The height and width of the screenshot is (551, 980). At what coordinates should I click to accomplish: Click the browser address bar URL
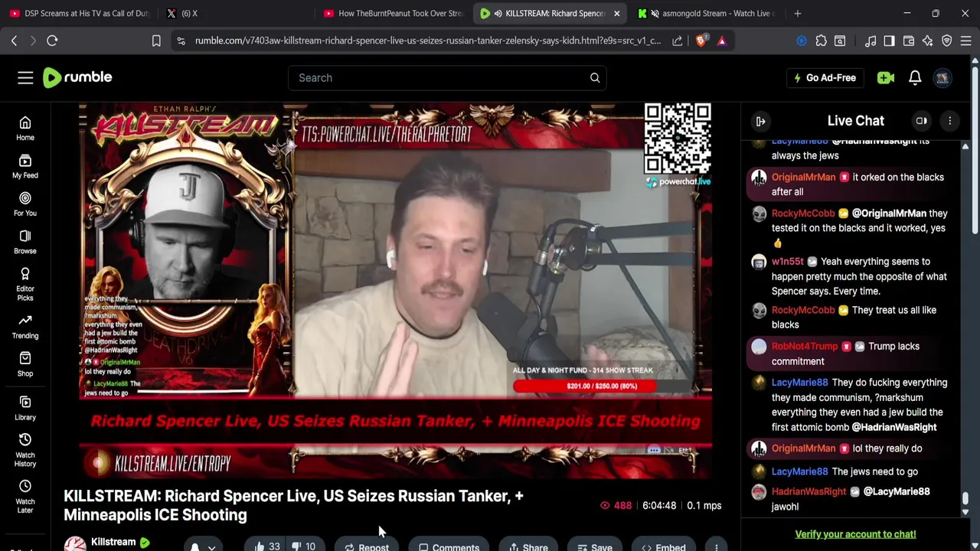(x=428, y=41)
